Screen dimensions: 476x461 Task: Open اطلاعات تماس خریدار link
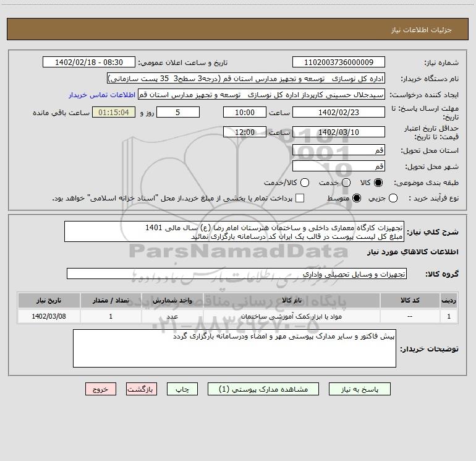(102, 95)
